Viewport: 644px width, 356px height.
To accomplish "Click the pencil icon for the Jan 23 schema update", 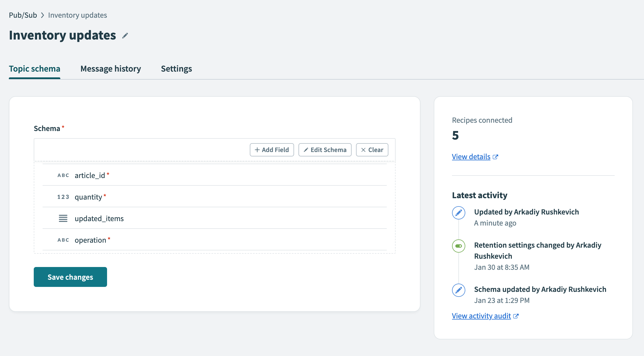I will tap(458, 290).
